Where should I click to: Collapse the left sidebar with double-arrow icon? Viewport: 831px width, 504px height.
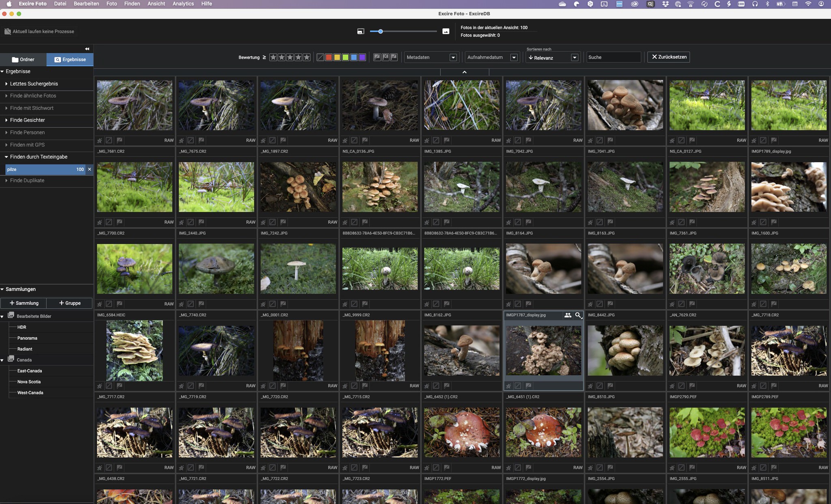(x=87, y=49)
